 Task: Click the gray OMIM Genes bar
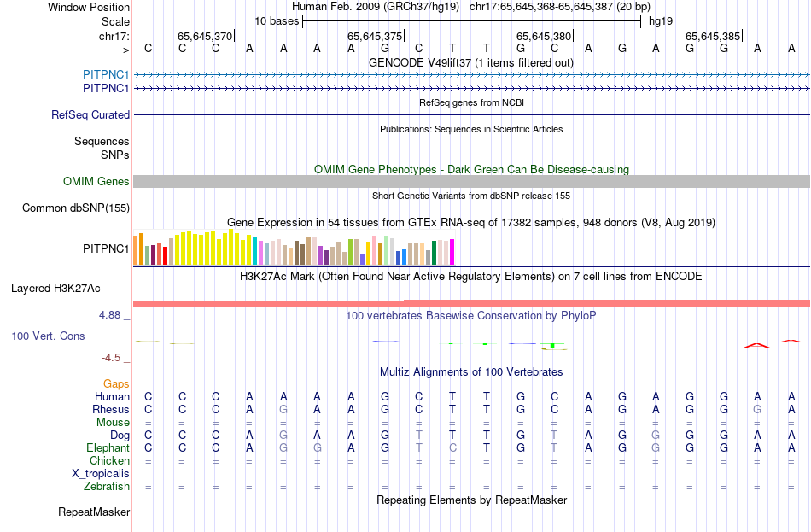[x=472, y=181]
